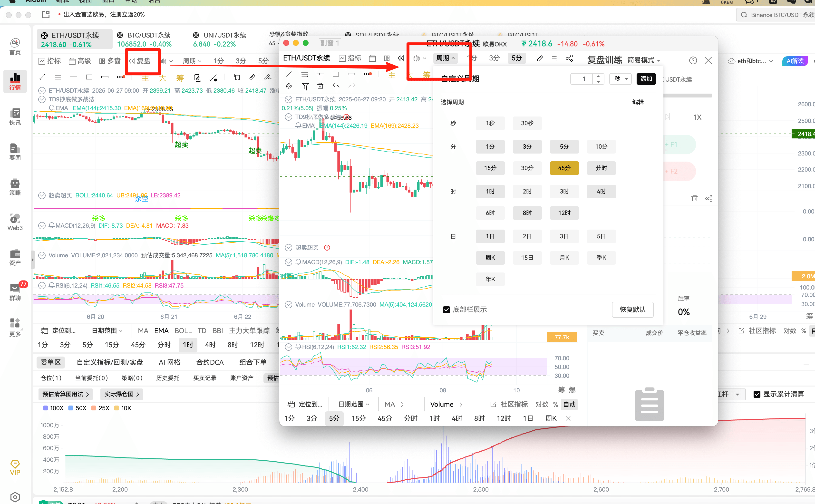Expand 日期范围 dropdown in replay window
815x504 pixels.
point(354,404)
